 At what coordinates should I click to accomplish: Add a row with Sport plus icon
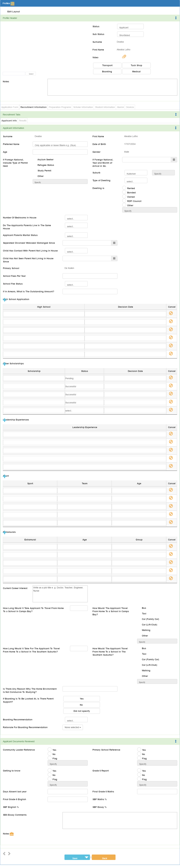[4, 476]
